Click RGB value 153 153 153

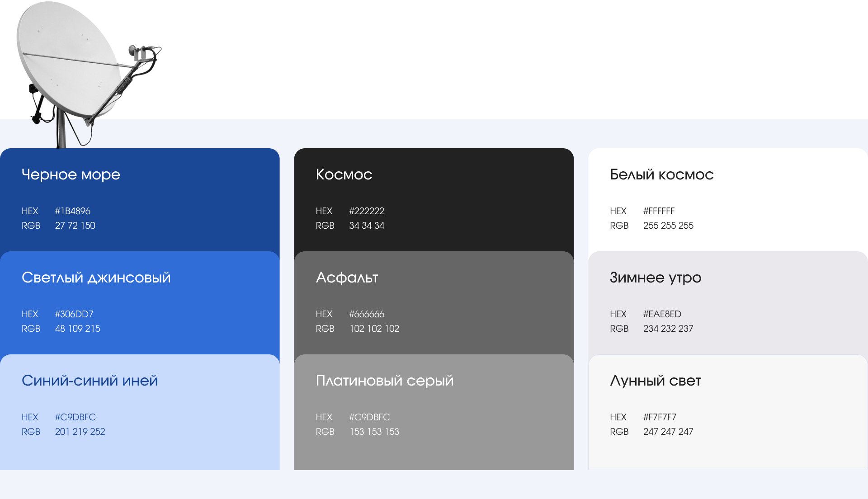[374, 432]
